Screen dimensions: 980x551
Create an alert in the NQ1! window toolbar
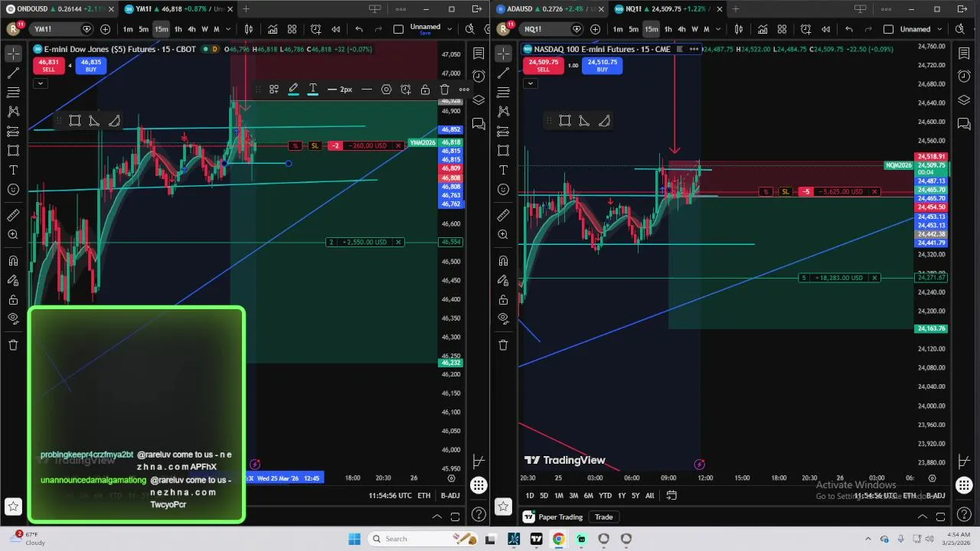click(805, 29)
